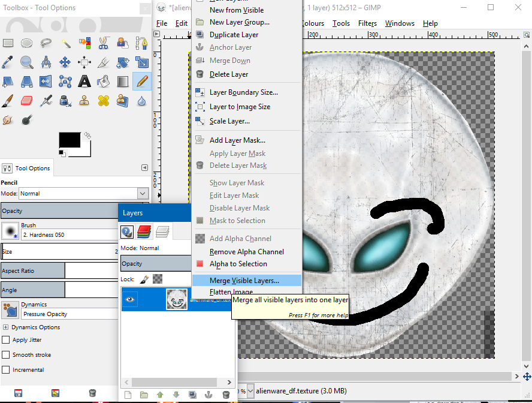This screenshot has width=532, height=403.
Task: Select the Ink tool
Action: 65,101
